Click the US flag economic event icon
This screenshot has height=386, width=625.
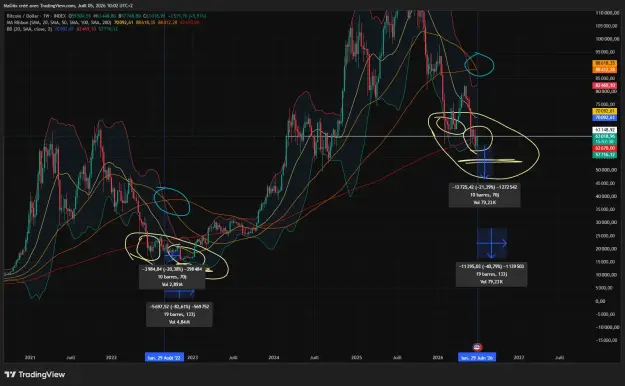click(x=477, y=347)
